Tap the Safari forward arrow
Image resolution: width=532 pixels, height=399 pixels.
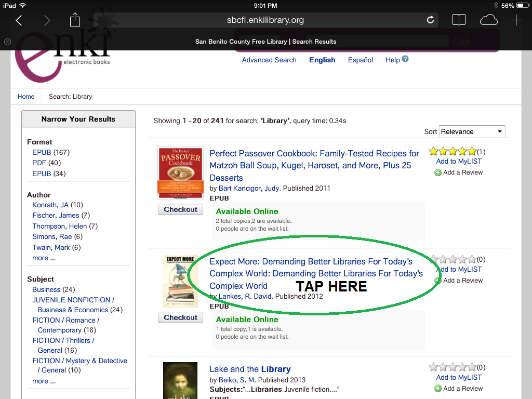click(47, 20)
